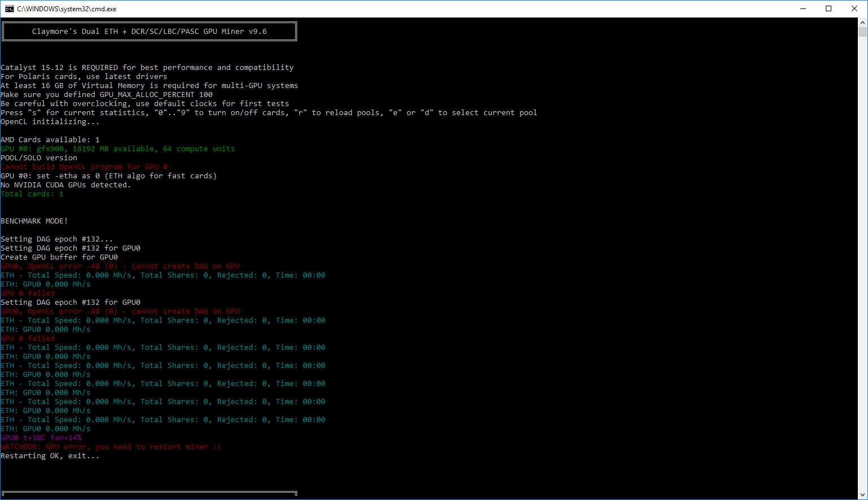
Task: Click the red 'WATCHDOG: GPU error' line
Action: click(x=111, y=447)
